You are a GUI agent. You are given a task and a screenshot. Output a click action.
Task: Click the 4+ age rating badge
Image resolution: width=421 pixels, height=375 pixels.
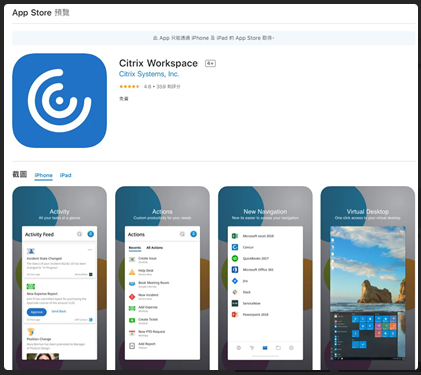[x=210, y=63]
